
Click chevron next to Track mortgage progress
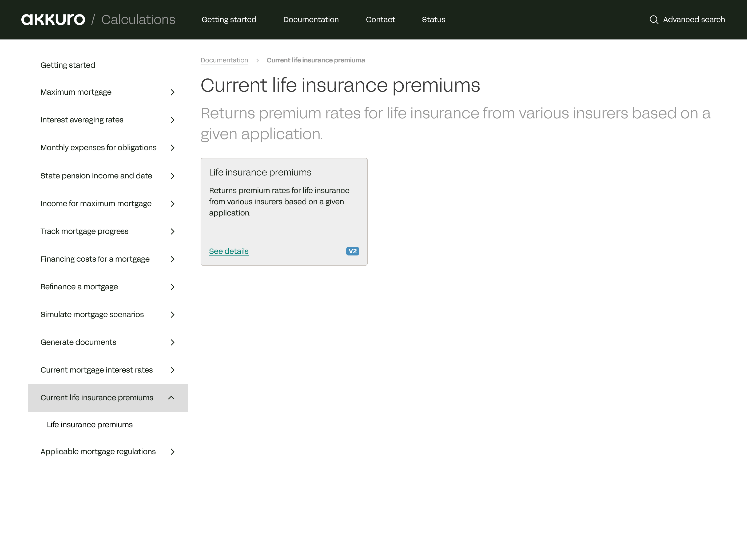pos(172,231)
